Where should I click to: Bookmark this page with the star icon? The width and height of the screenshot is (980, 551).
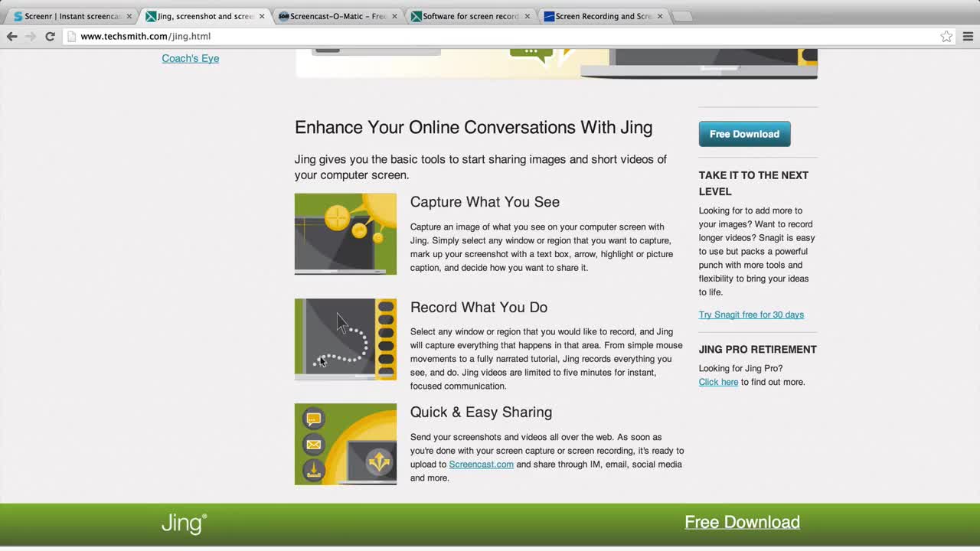[946, 36]
